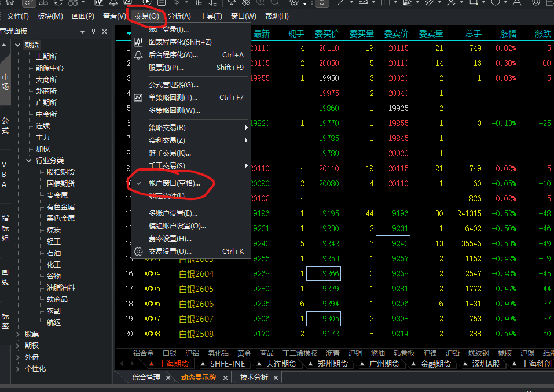Click the boxed 9266 委买价 cell
This screenshot has height=392, width=554.
[x=323, y=273]
